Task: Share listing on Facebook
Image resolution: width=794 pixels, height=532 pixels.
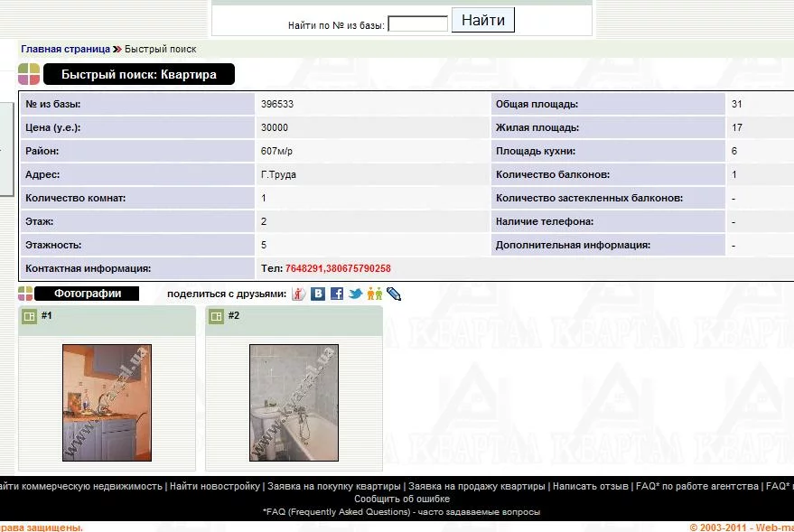Action: point(337,294)
